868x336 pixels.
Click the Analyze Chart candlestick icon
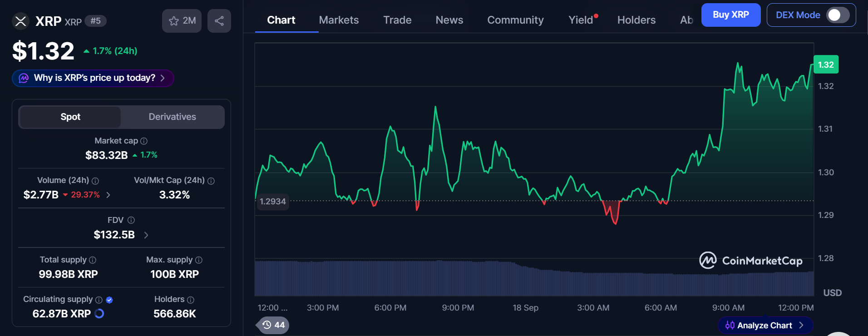(x=730, y=325)
